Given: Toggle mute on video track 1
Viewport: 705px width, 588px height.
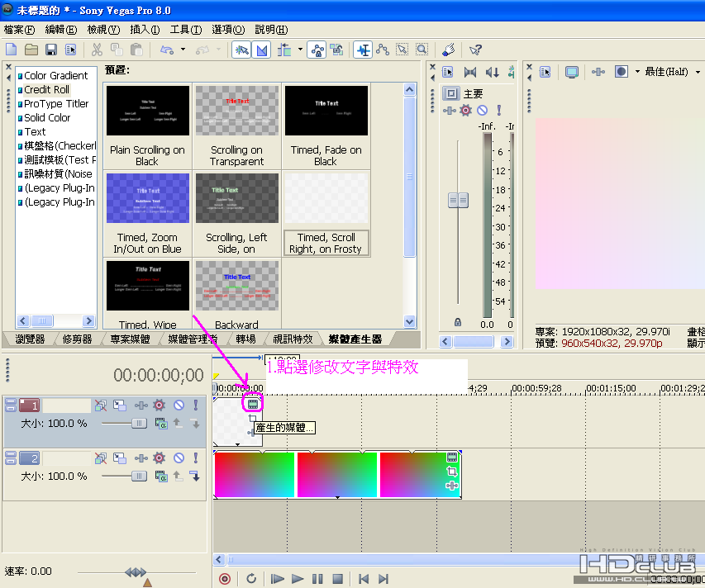Looking at the screenshot, I should click(x=179, y=405).
